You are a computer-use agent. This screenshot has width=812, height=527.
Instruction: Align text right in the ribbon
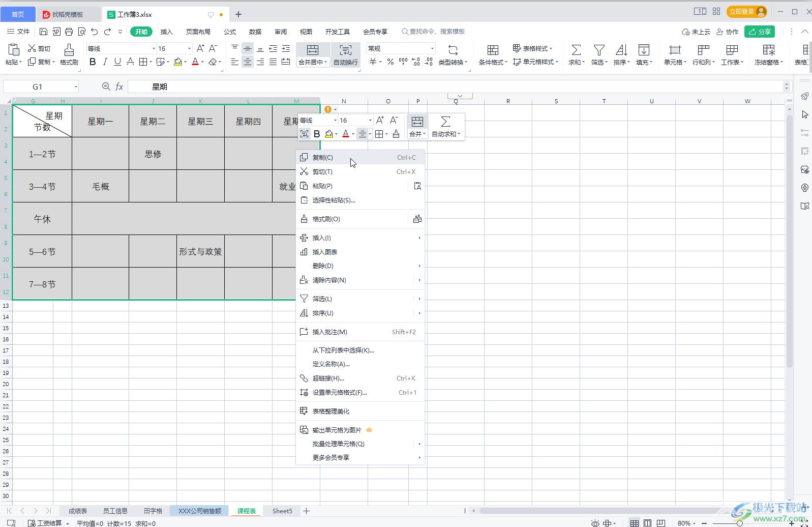(x=260, y=62)
